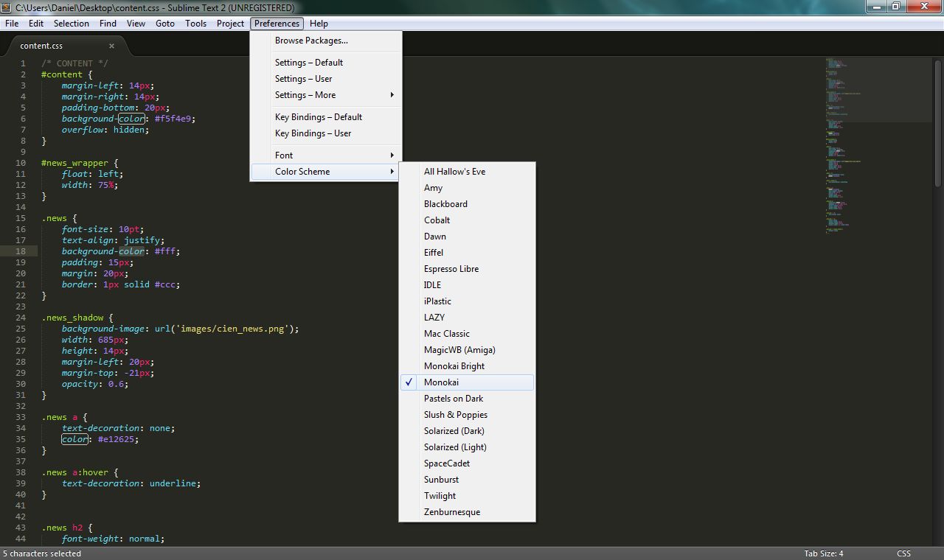The width and height of the screenshot is (944, 560).
Task: Open the Tools menu
Action: coord(196,24)
